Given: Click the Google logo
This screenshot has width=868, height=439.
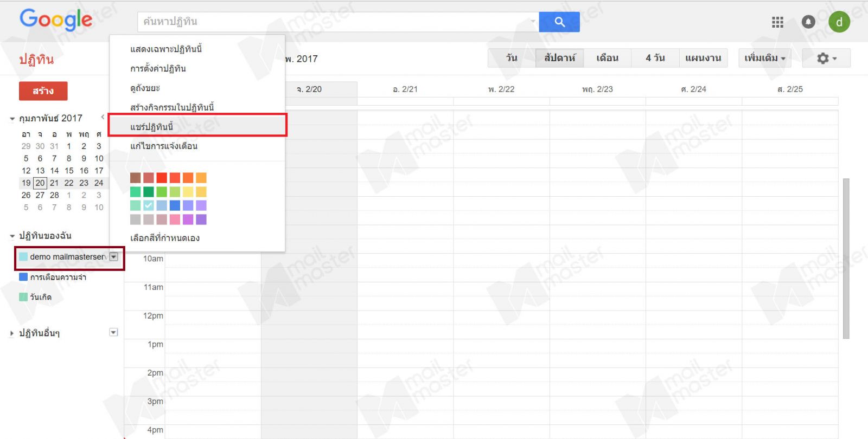Looking at the screenshot, I should (56, 20).
